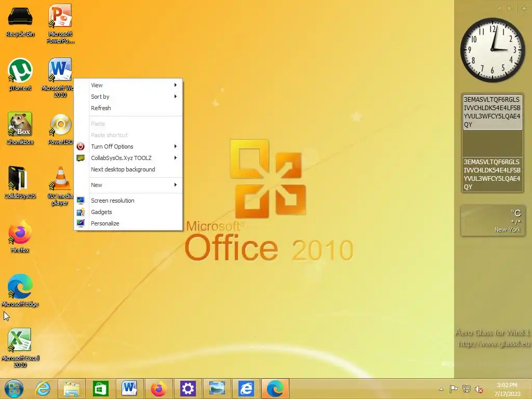Select the ChomikBox desktop shortcut
The image size is (532, 399).
tap(20, 128)
